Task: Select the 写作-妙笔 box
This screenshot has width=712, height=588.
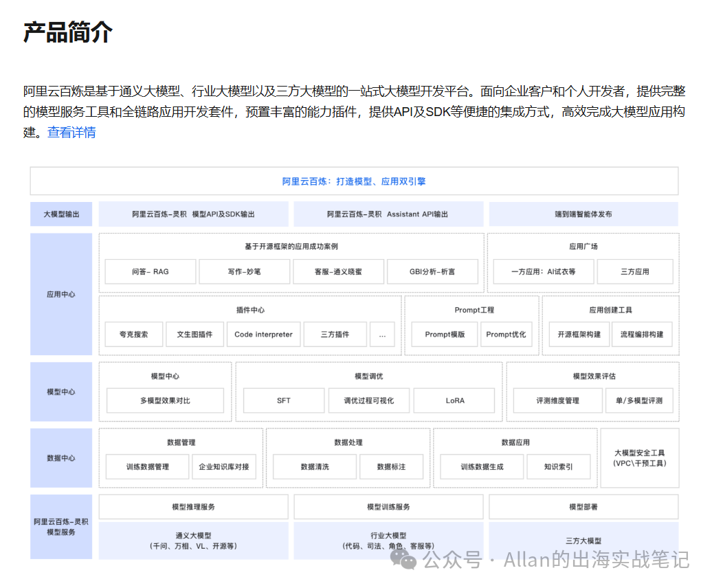Action: (x=244, y=272)
